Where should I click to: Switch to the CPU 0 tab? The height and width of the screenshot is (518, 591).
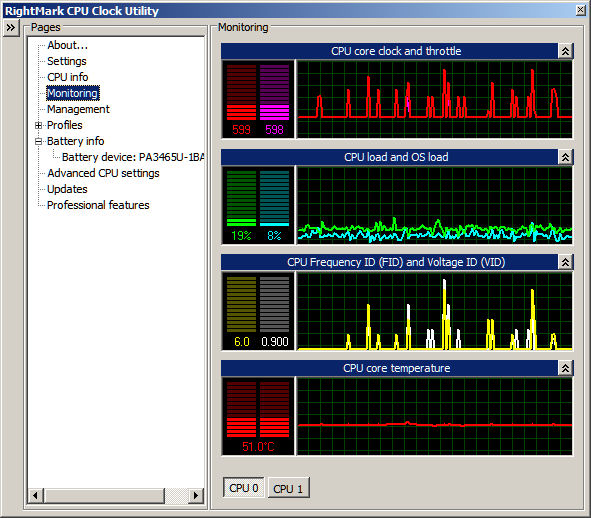(243, 488)
